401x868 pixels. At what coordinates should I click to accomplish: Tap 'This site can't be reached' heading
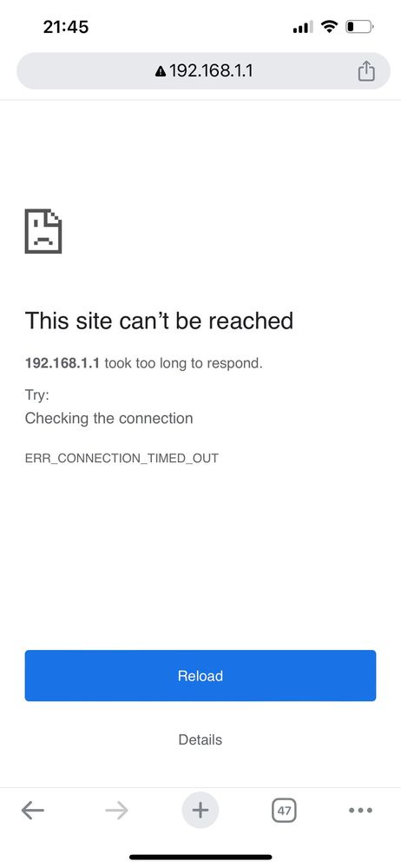tap(160, 321)
